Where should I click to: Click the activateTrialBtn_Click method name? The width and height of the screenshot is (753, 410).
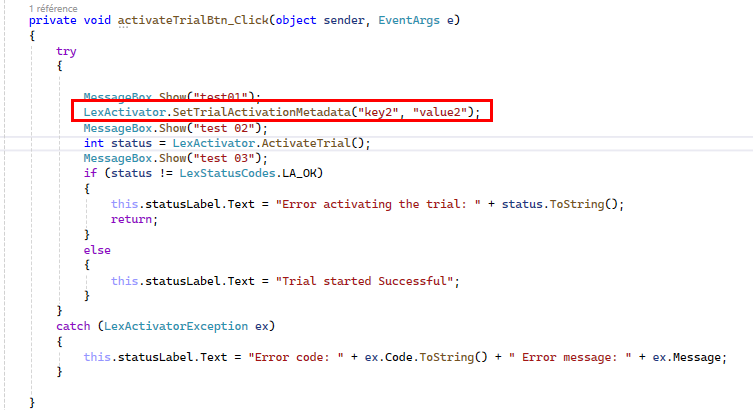point(193,20)
